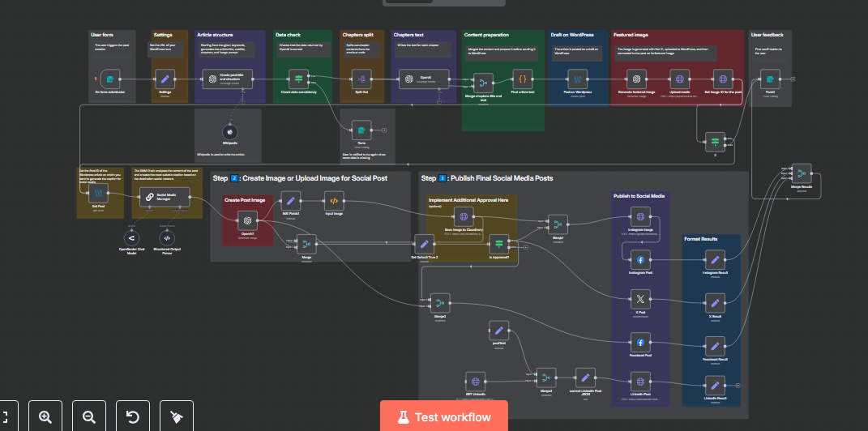Select the Split Out node

[x=361, y=79]
